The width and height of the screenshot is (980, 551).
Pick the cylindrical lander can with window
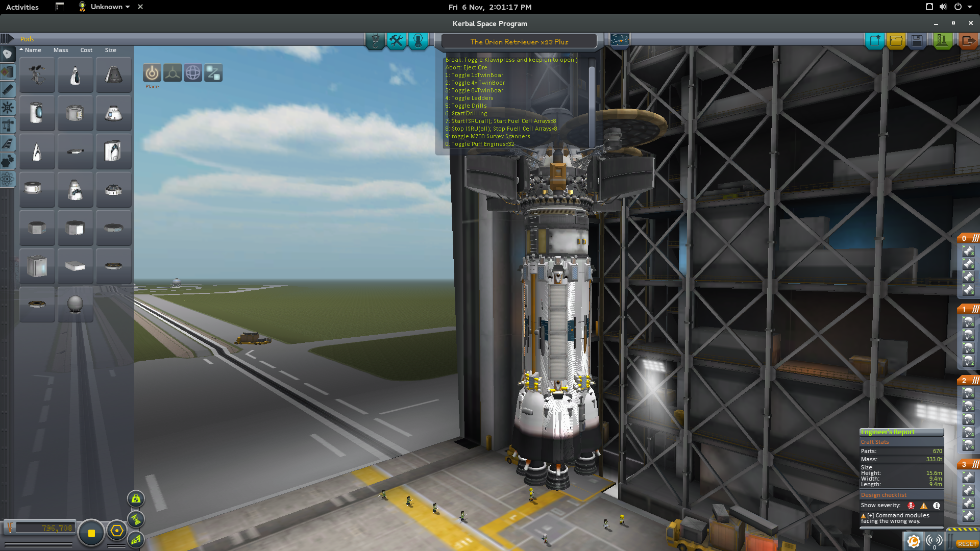point(37,113)
